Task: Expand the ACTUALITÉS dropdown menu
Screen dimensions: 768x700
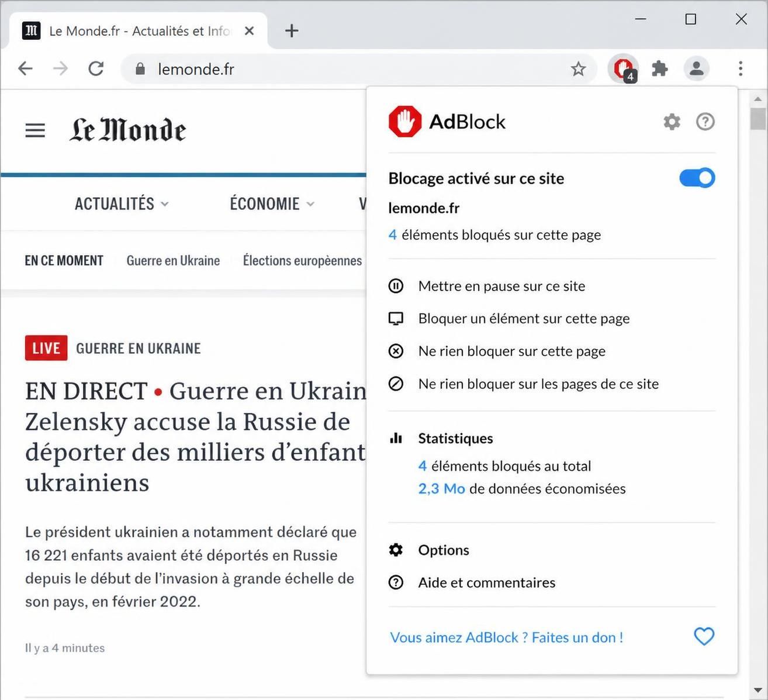Action: point(122,204)
